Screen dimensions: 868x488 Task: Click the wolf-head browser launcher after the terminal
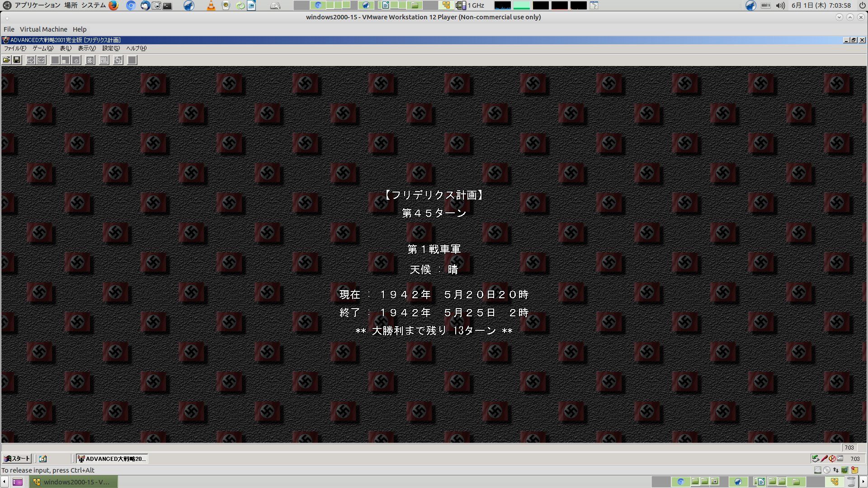coord(189,5)
